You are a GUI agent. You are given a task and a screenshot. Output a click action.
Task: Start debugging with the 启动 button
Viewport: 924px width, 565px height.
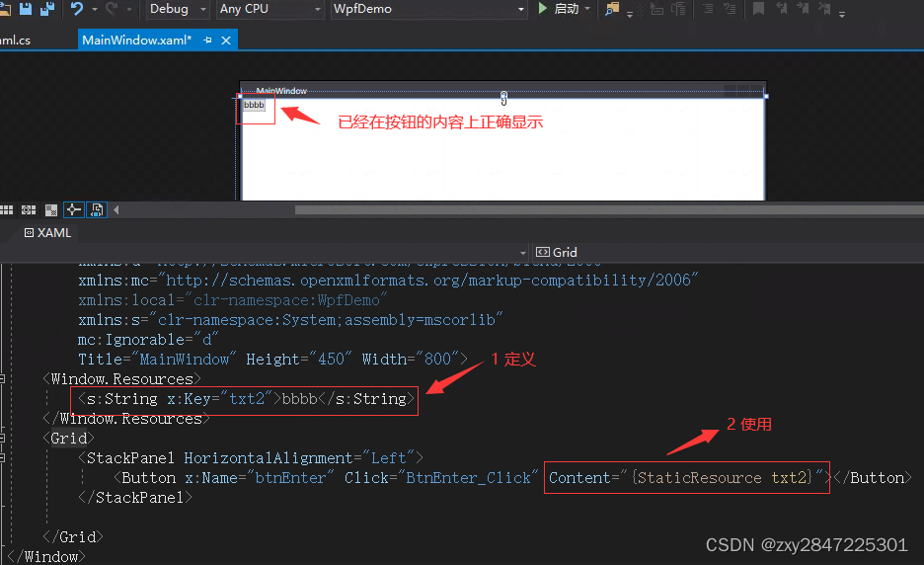tap(559, 8)
